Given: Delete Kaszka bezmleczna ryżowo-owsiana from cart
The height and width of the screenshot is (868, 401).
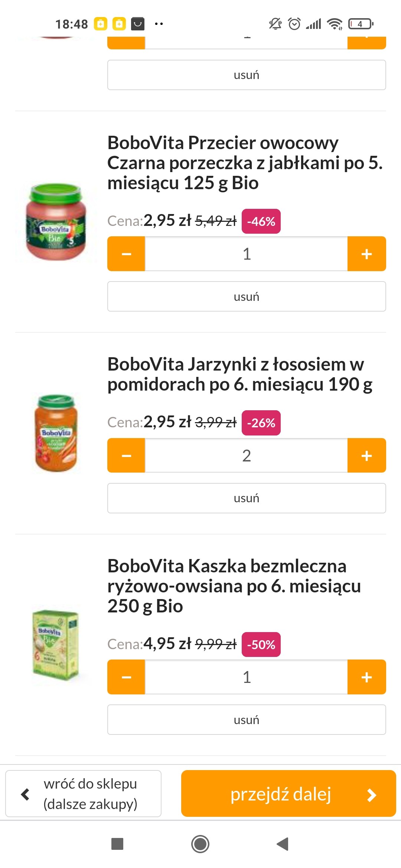Looking at the screenshot, I should click(x=247, y=720).
